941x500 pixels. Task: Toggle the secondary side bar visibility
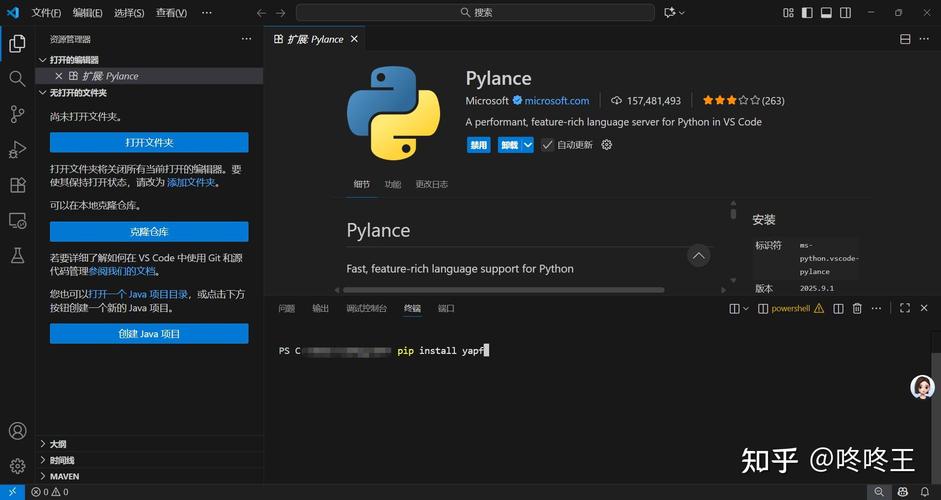pyautogui.click(x=846, y=13)
